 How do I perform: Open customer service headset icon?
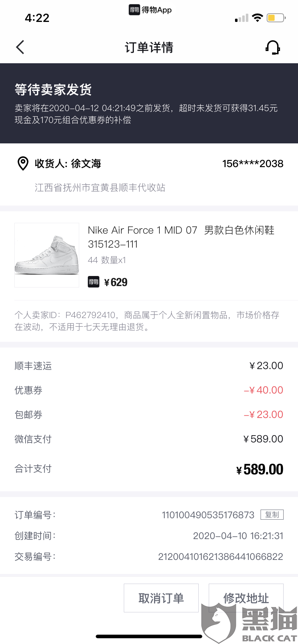click(272, 47)
